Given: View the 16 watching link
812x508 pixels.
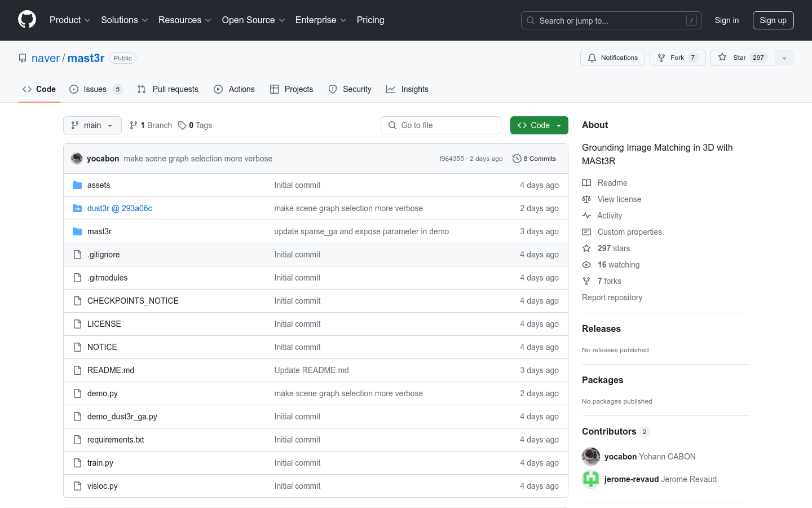Looking at the screenshot, I should click(x=611, y=265).
